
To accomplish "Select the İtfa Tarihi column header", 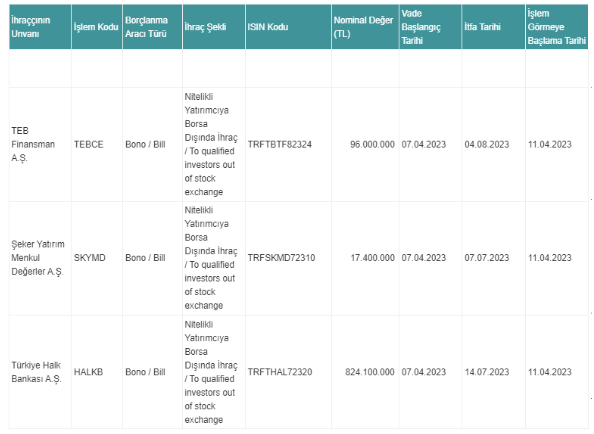I will (x=494, y=27).
